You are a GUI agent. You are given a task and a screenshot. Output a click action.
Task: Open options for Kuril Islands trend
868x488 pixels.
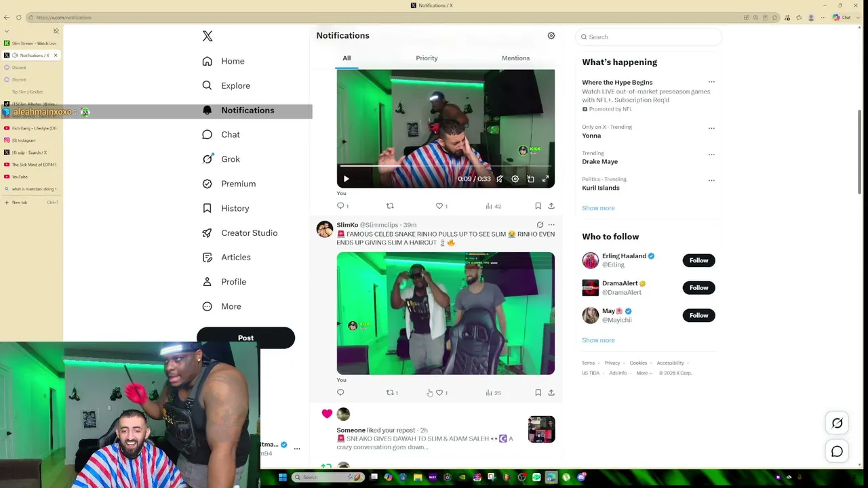tap(711, 180)
